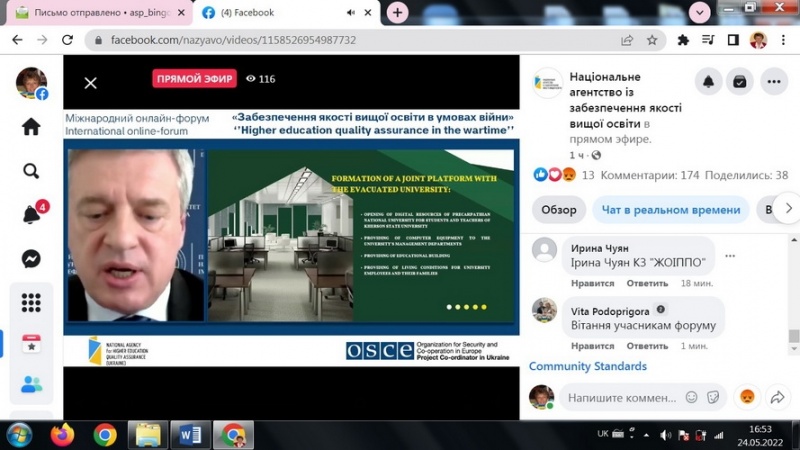Open the Facebook apps grid menu

(31, 302)
